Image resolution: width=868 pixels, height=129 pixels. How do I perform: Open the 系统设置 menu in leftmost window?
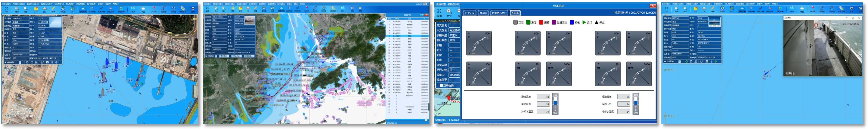7,4
